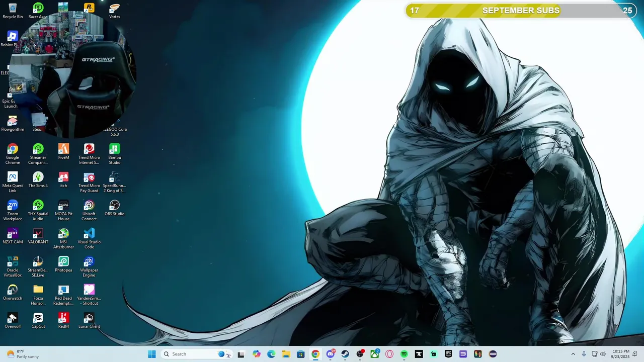Launch Red Dead Redemption desktop shortcut

(63, 295)
